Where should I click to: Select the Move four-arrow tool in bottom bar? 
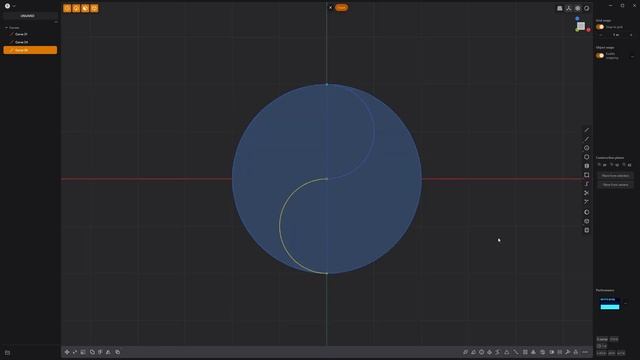click(x=67, y=352)
